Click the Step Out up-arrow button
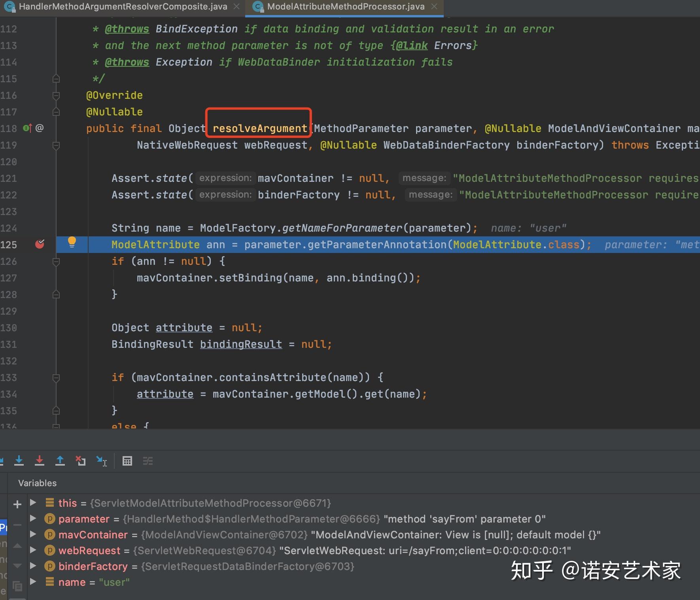 [x=60, y=460]
